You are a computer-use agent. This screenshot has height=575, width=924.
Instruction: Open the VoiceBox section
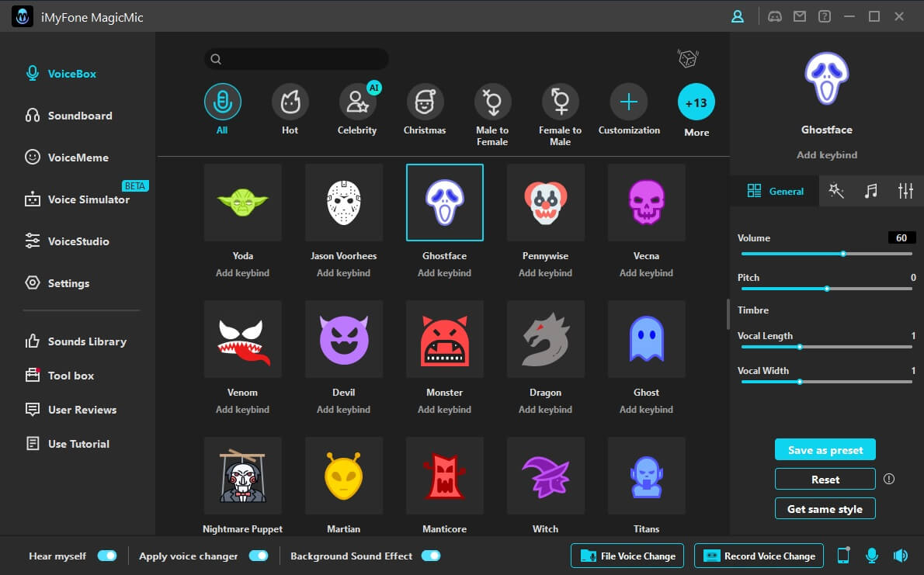click(x=60, y=74)
